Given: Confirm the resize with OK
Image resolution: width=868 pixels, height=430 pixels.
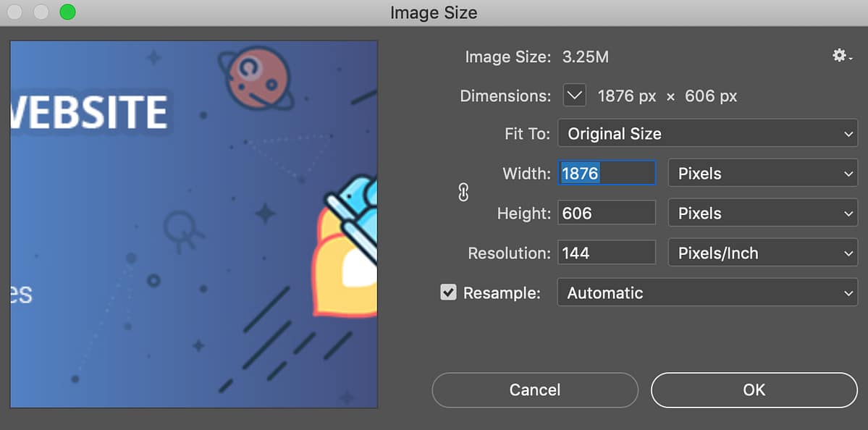Looking at the screenshot, I should pyautogui.click(x=754, y=389).
